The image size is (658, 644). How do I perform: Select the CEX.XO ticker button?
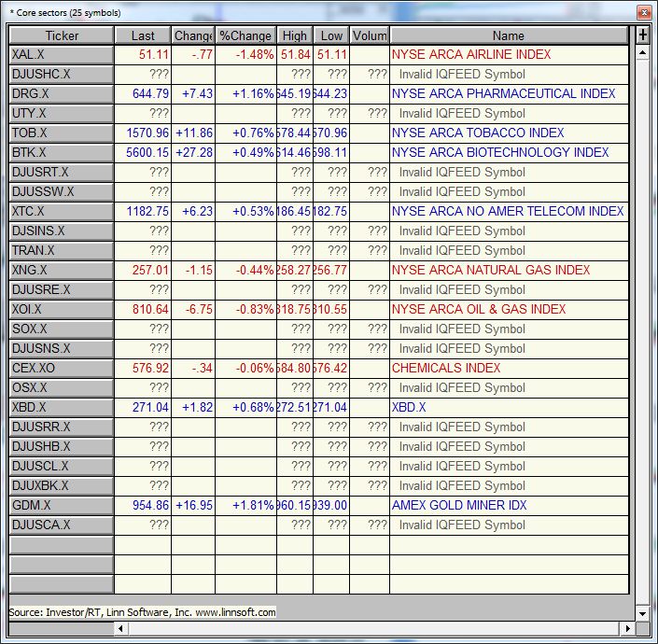click(x=62, y=368)
